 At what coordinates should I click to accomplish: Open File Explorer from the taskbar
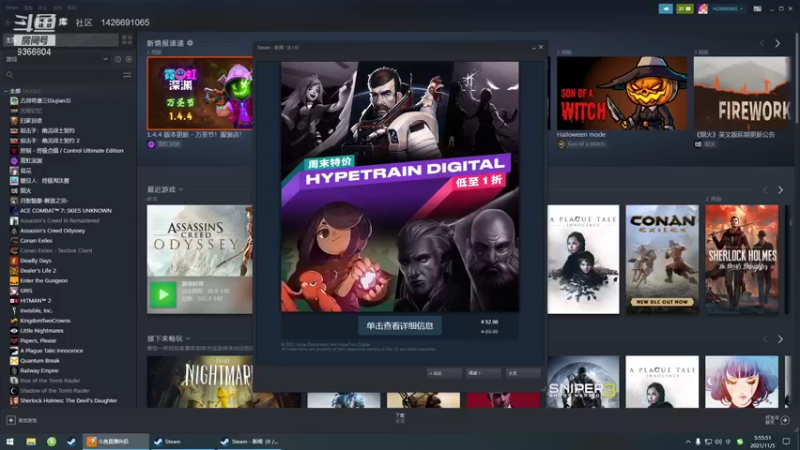tap(31, 441)
